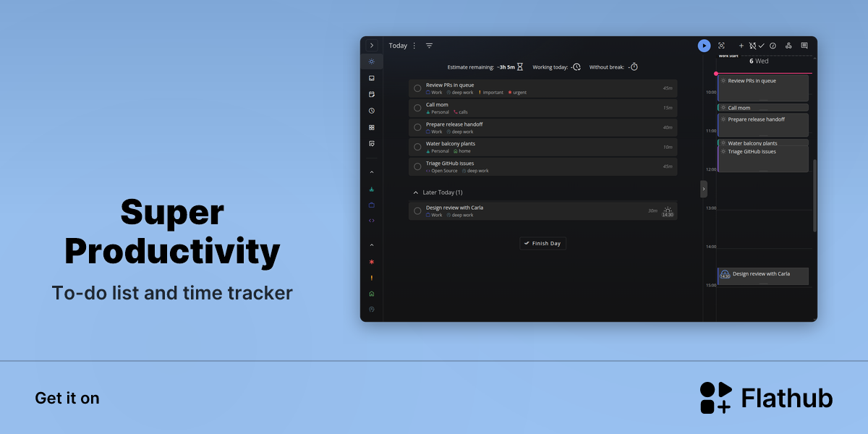The width and height of the screenshot is (868, 434).
Task: Open the schedule clock icon in sidebar
Action: tap(372, 111)
